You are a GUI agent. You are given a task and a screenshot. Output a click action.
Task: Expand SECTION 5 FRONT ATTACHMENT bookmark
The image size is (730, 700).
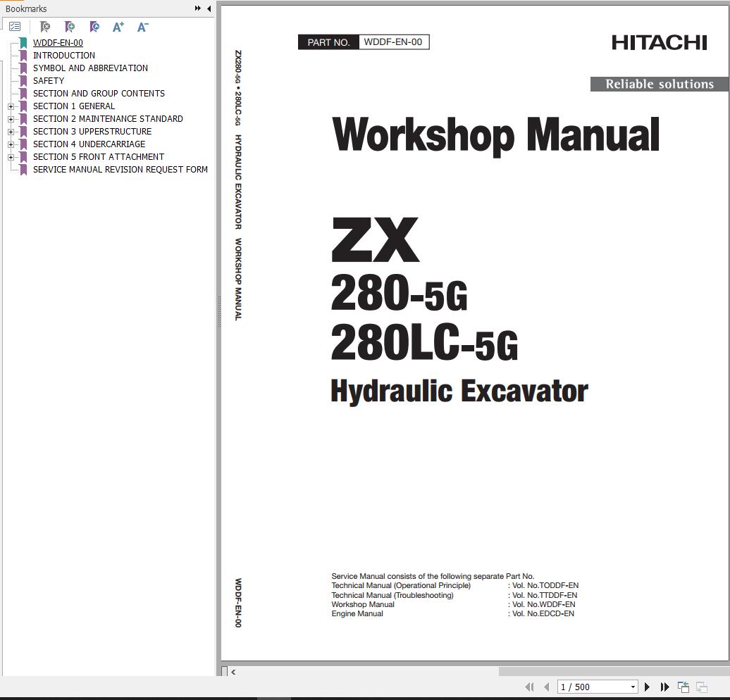point(11,157)
